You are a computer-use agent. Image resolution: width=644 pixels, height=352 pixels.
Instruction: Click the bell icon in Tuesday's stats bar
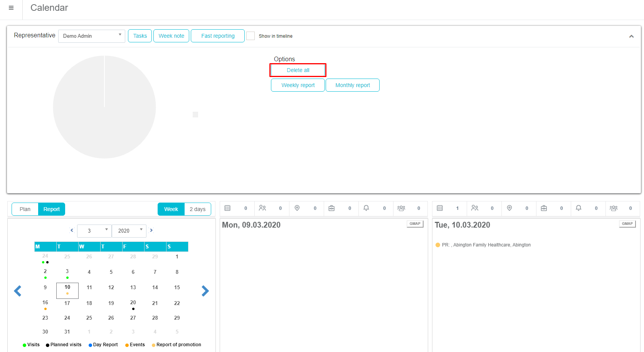[578, 208]
